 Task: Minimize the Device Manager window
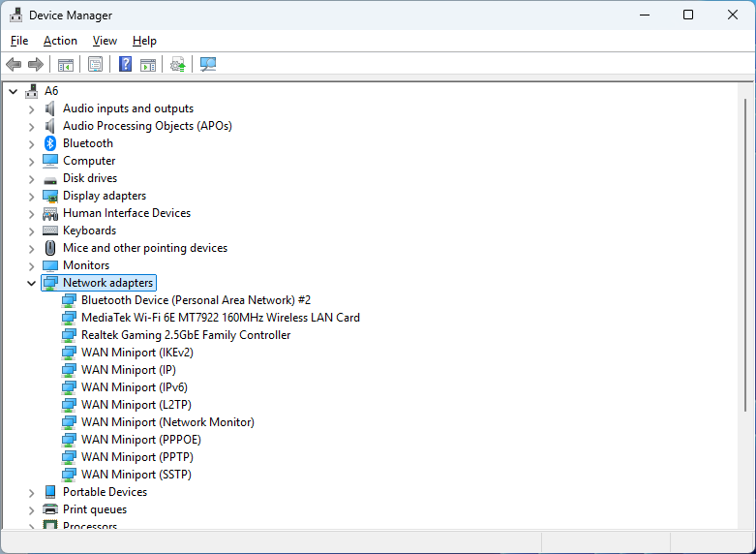[645, 15]
